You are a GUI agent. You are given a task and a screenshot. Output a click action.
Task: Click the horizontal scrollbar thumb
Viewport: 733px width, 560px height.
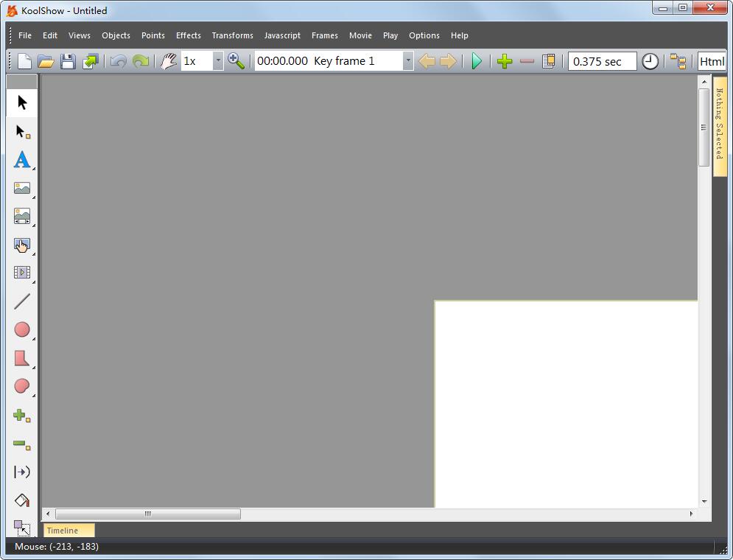pyautogui.click(x=148, y=514)
